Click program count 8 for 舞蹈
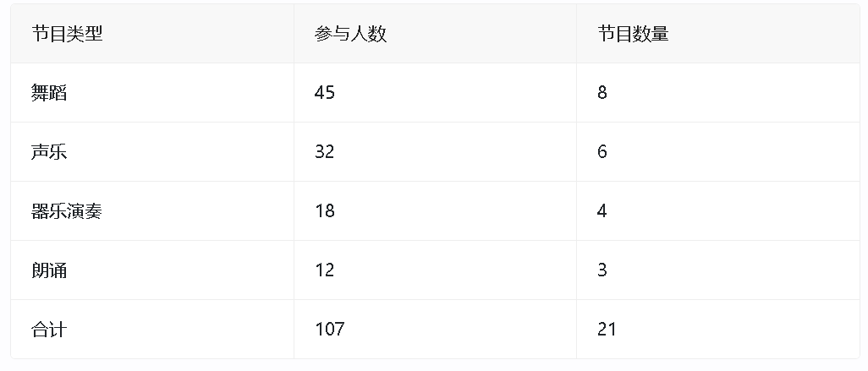The width and height of the screenshot is (868, 371). tap(602, 93)
